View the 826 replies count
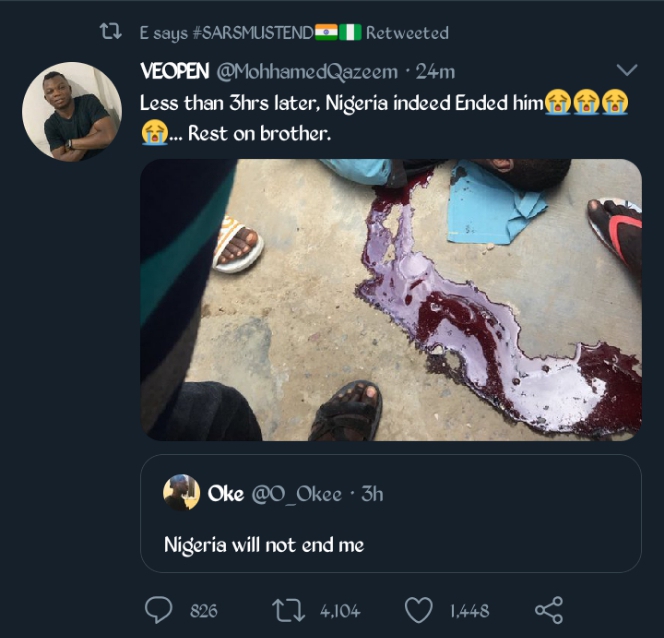The width and height of the screenshot is (664, 638). pyautogui.click(x=204, y=611)
